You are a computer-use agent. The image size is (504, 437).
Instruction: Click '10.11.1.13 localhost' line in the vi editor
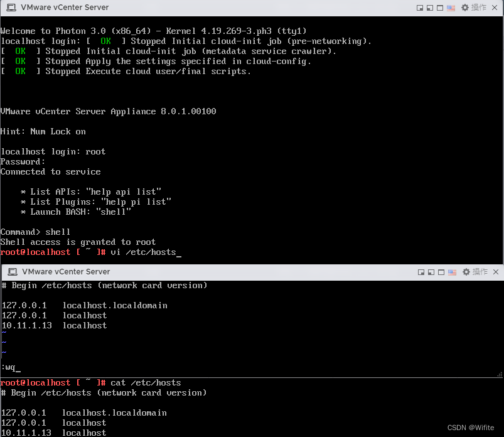(54, 326)
